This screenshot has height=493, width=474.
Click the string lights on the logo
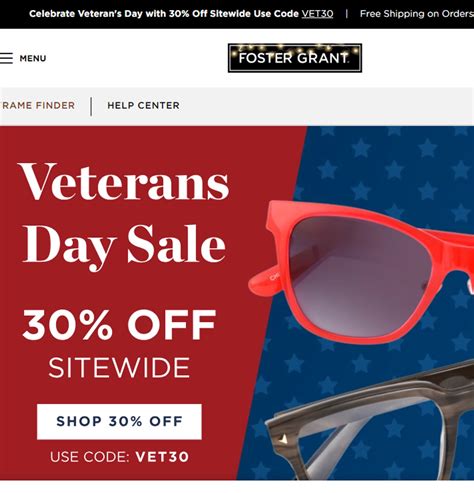(295, 48)
